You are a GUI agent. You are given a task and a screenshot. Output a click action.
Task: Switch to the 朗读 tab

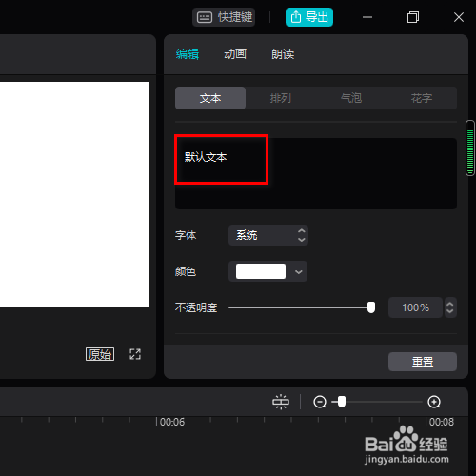[x=283, y=54]
